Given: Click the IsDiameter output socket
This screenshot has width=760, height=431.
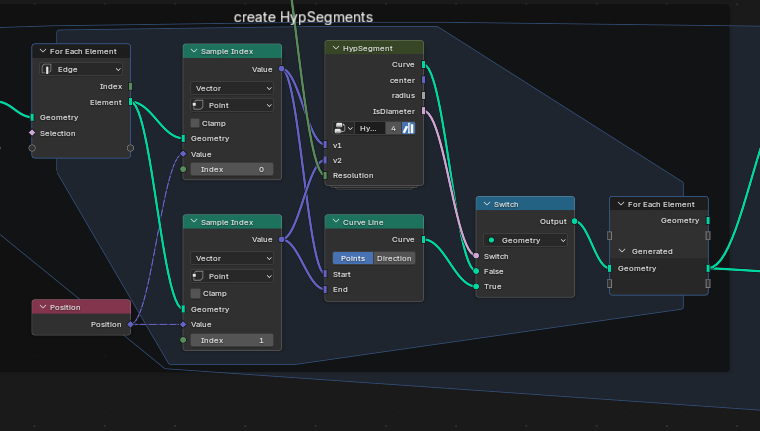Looking at the screenshot, I should click(424, 111).
